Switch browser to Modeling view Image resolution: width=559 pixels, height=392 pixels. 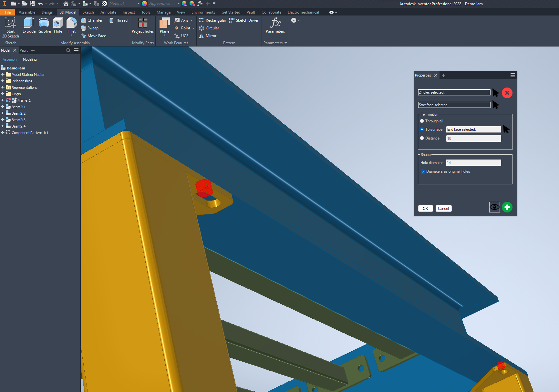click(30, 59)
